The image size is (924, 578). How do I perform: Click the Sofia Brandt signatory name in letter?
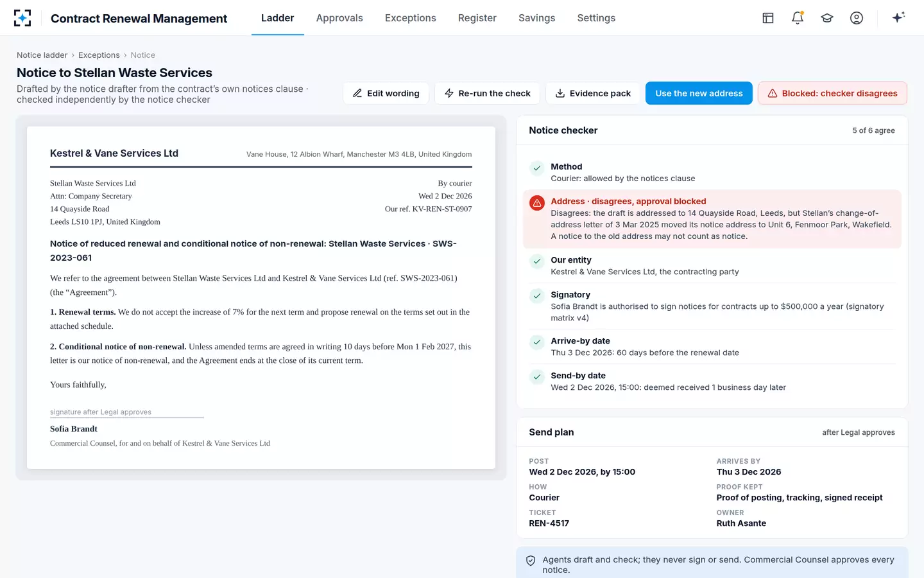coord(74,429)
